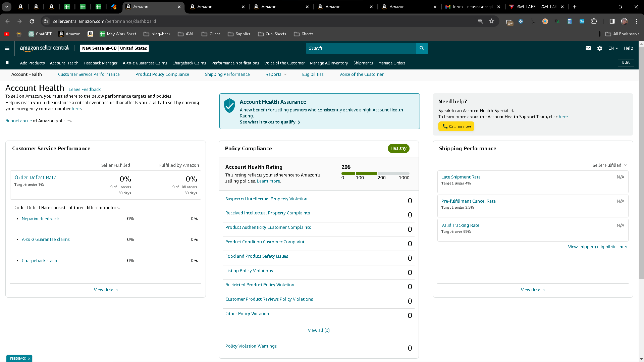Viewport: 644px width, 362px height.
Task: Open the Negative feedback metric link
Action: (40, 219)
